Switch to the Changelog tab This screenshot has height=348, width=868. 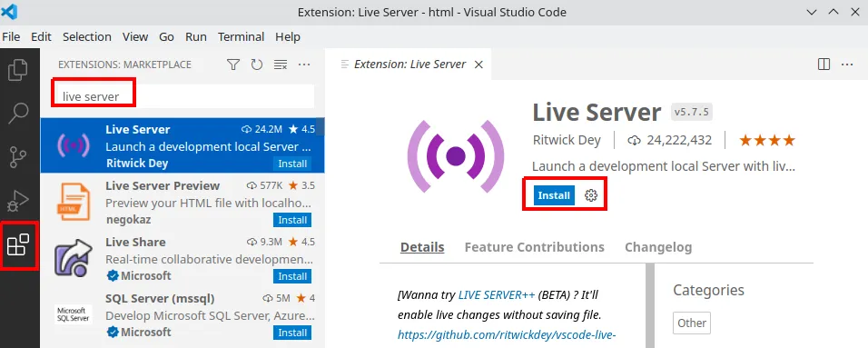pyautogui.click(x=658, y=247)
